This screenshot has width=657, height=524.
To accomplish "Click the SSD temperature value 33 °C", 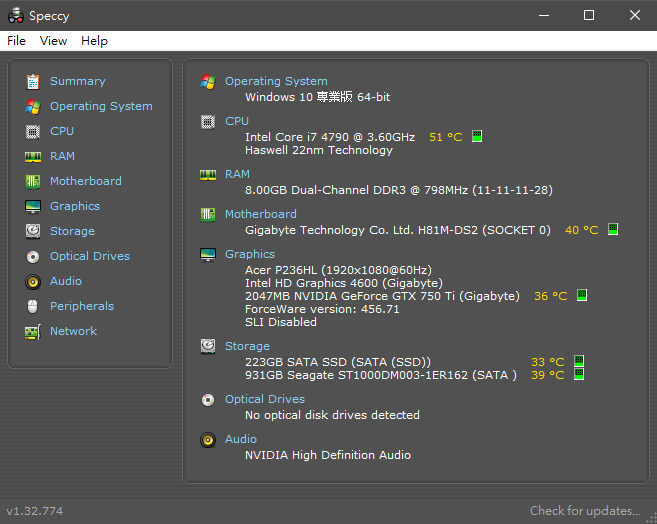I will pyautogui.click(x=548, y=362).
